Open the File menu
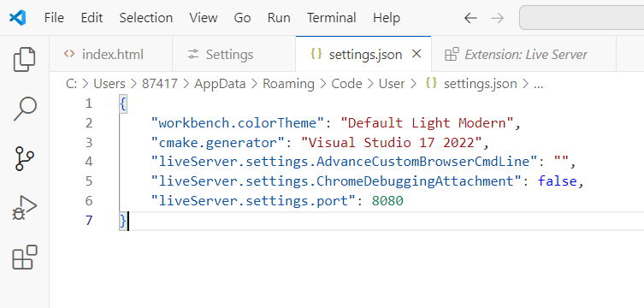Viewport: 644px width, 308px height. pos(54,18)
